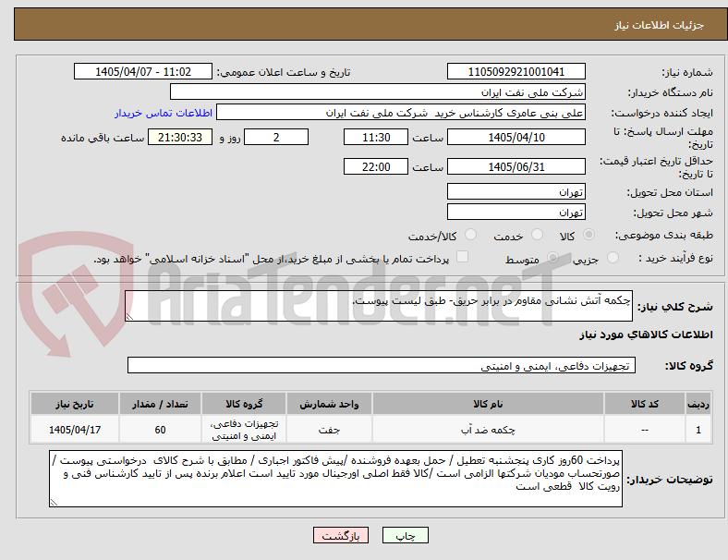Click the تاریخ نیاز column header
728x560 pixels.
[75, 404]
